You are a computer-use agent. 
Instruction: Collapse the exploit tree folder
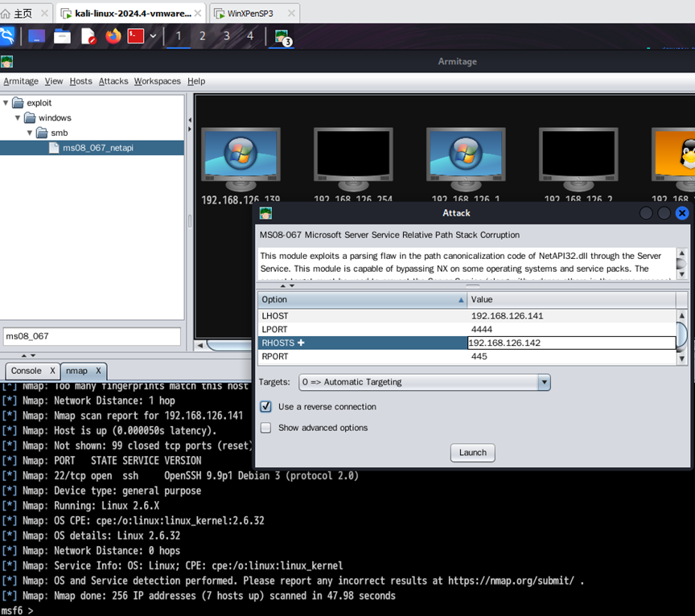(x=6, y=103)
